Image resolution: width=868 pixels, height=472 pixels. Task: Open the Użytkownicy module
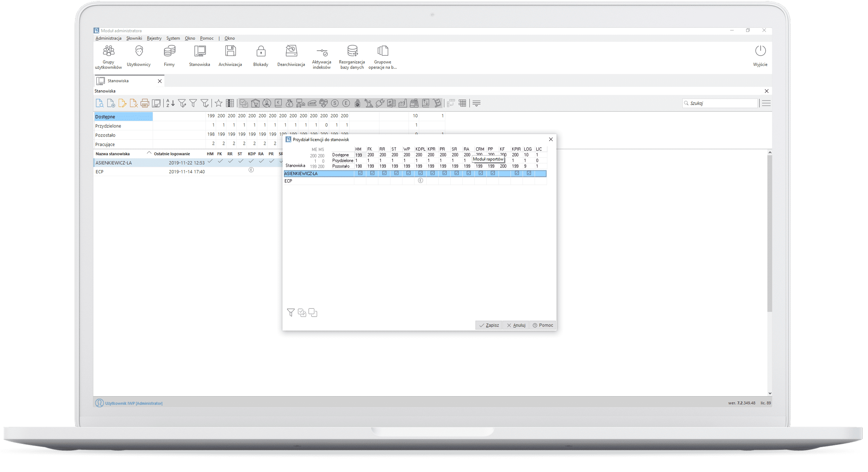click(139, 57)
